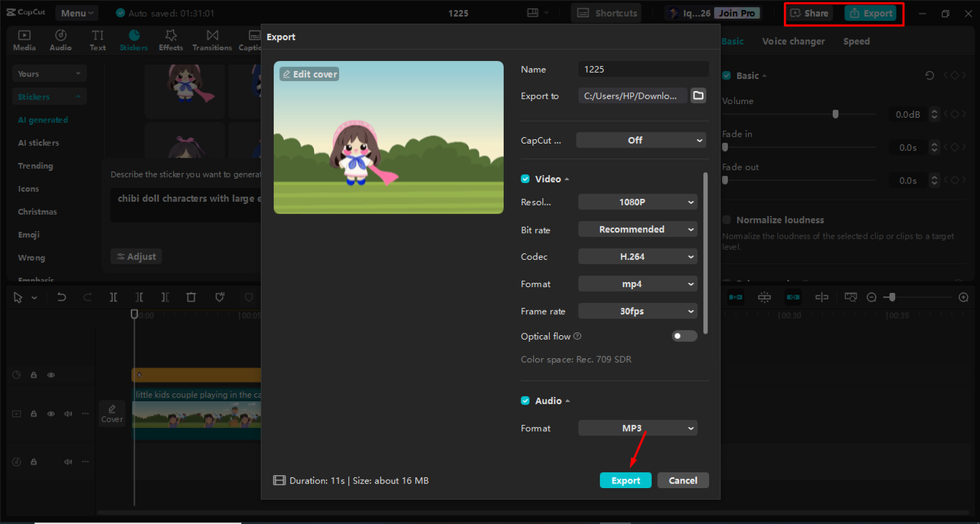Open the Bit rate Recommended dropdown
The width and height of the screenshot is (980, 524).
pyautogui.click(x=638, y=229)
